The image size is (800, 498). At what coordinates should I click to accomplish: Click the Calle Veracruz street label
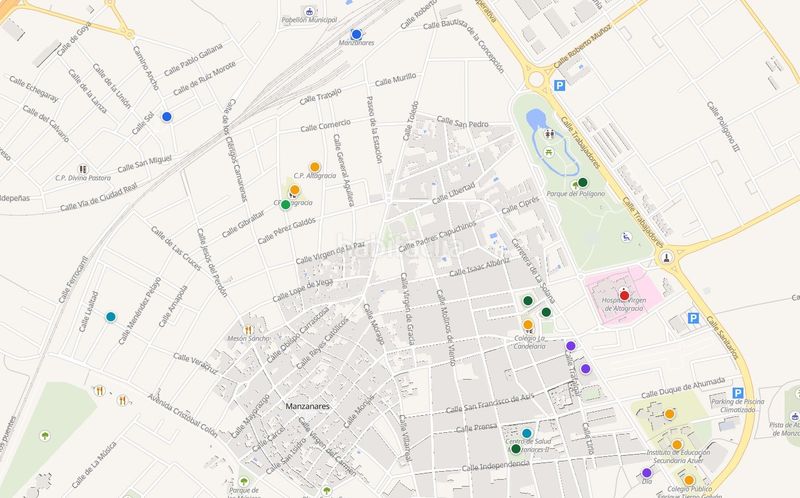(195, 364)
